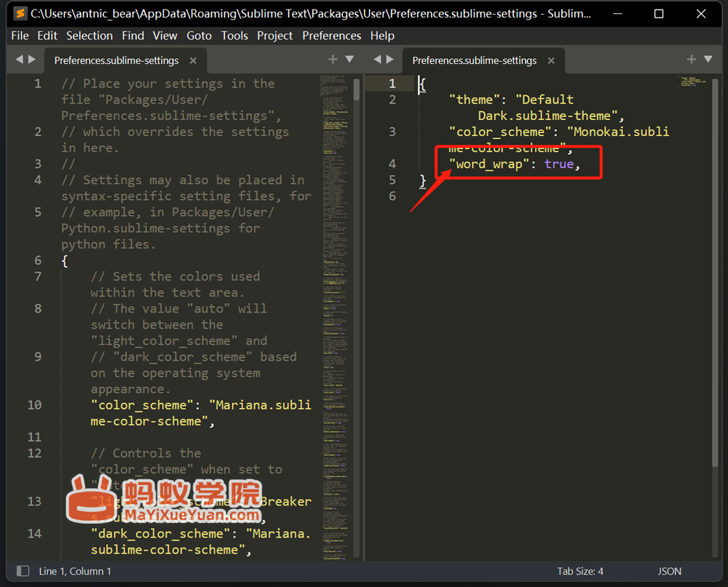Click the text "Monokai.subli
The width and height of the screenshot is (728, 587).
618,132
